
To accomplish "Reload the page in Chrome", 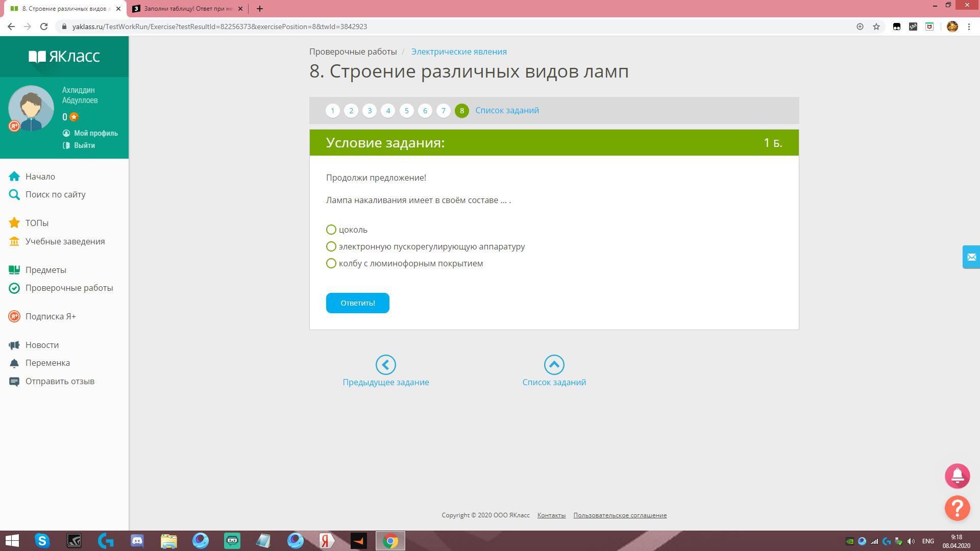I will [x=44, y=27].
